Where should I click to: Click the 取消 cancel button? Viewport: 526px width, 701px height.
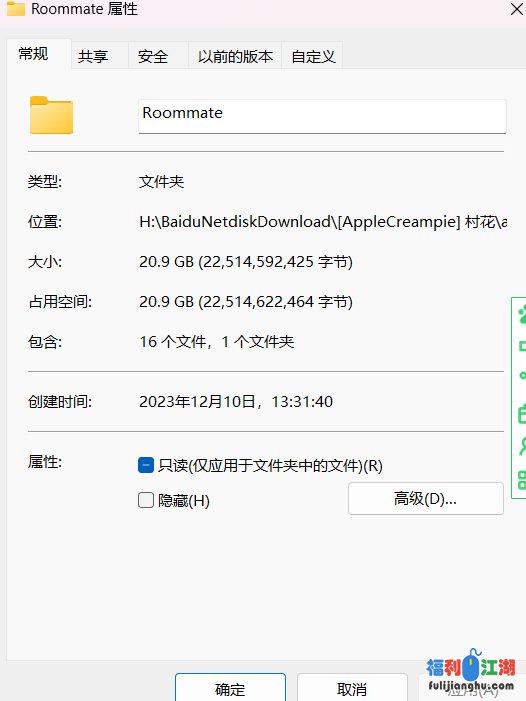coord(352,688)
